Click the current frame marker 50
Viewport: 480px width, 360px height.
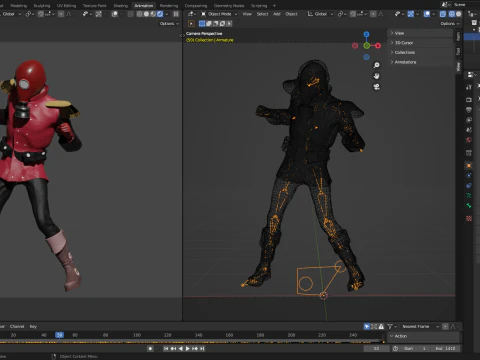coord(59,335)
